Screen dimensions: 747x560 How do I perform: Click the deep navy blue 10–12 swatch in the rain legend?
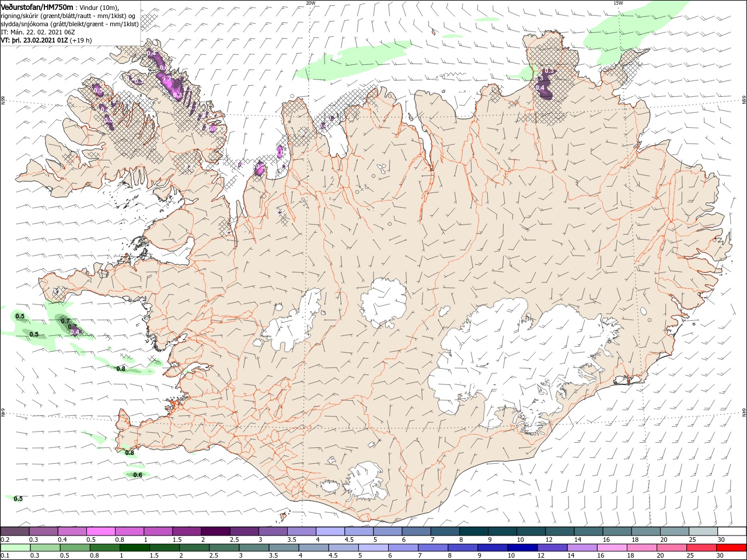pyautogui.click(x=523, y=548)
